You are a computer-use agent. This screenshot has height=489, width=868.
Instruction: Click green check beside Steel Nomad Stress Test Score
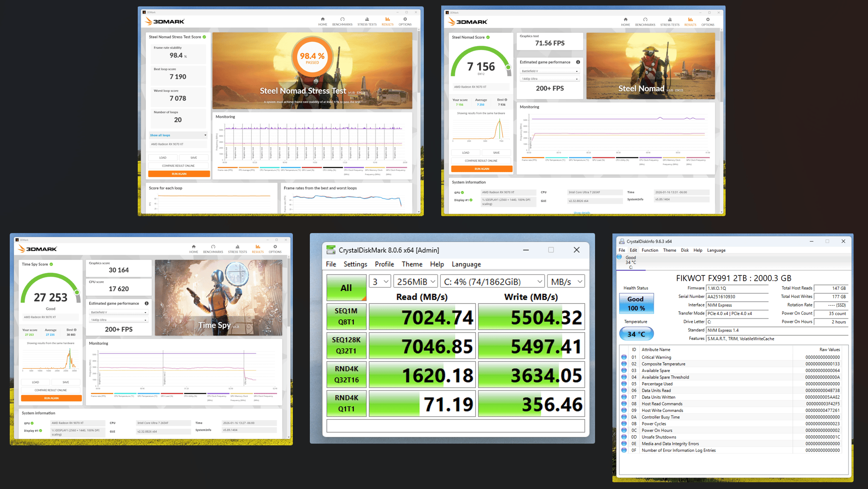[204, 37]
